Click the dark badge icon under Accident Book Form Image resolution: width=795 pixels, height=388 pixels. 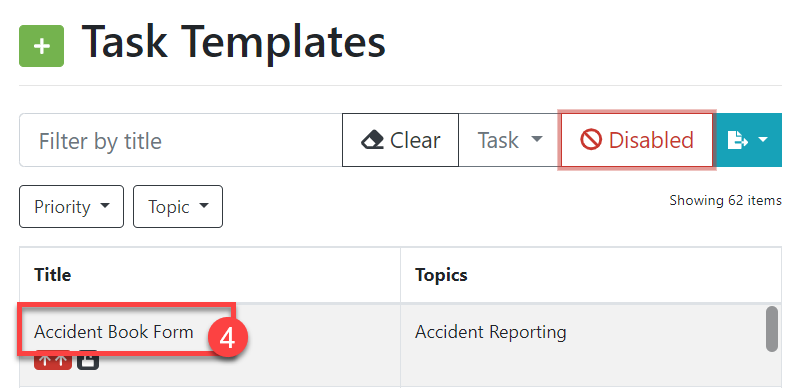[88, 361]
